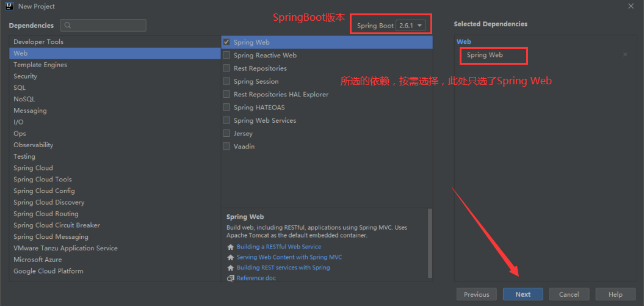This screenshot has height=306, width=644.
Task: Choose Spring Cloud Routing category
Action: 115,214
